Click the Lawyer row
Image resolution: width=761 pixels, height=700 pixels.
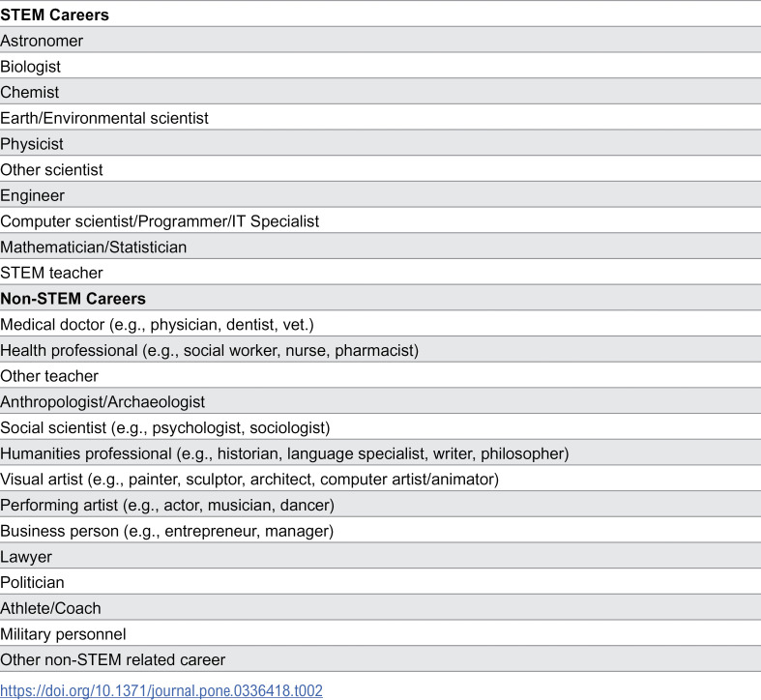click(x=381, y=556)
